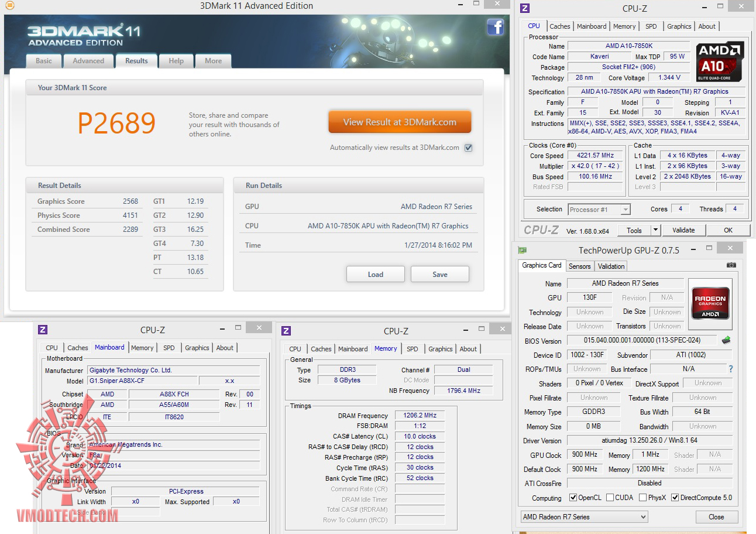
Task: Click the Graphics Score value 2568
Action: [x=130, y=201]
